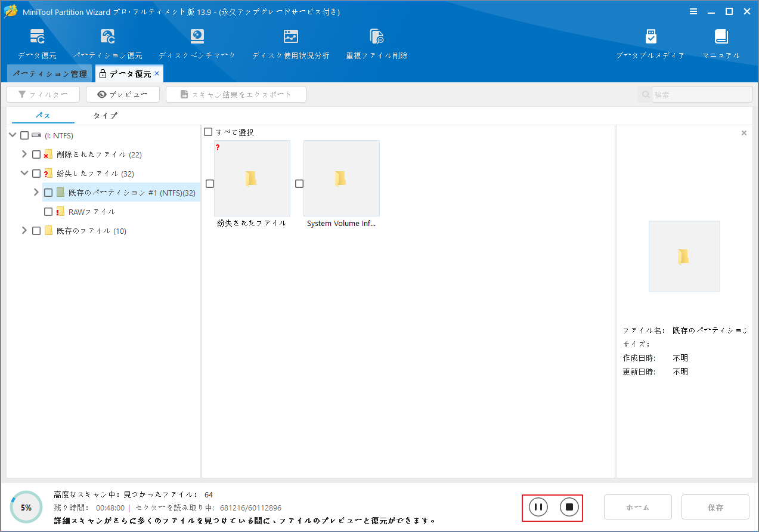The image size is (759, 532).
Task: Select 既存のパーティション #1 (NTFS)(32) row
Action: pos(121,193)
